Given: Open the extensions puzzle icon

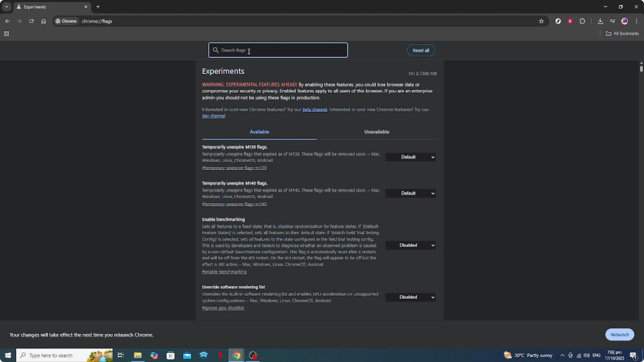Looking at the screenshot, I should (x=583, y=21).
